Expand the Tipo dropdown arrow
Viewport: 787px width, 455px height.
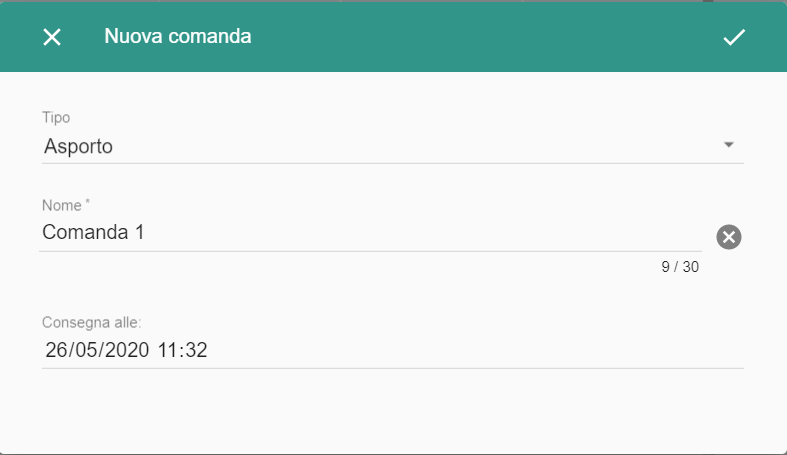[x=729, y=145]
